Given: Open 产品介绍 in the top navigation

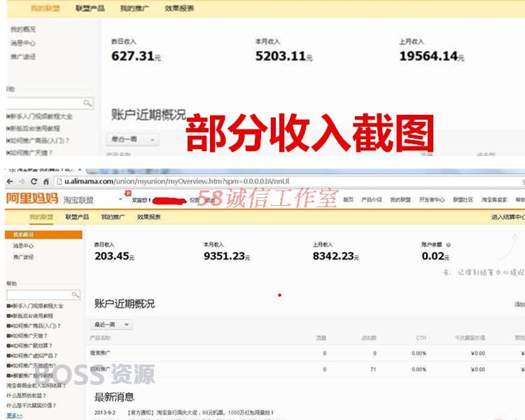Looking at the screenshot, I should tap(371, 199).
